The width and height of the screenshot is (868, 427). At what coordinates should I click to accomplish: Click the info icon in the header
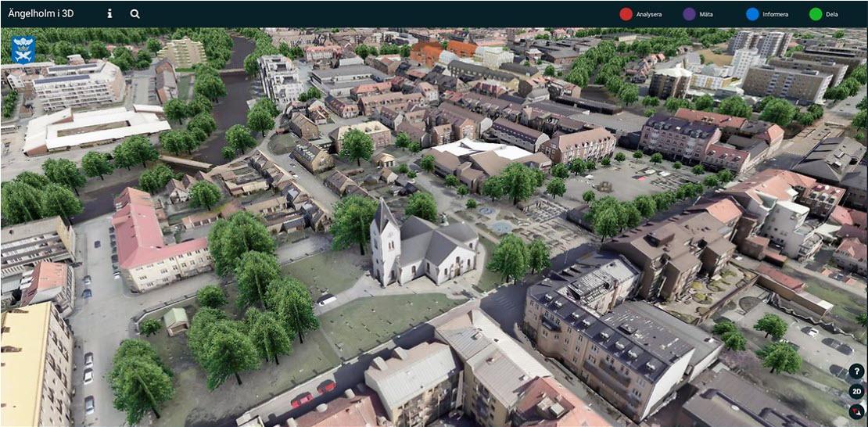pos(109,13)
